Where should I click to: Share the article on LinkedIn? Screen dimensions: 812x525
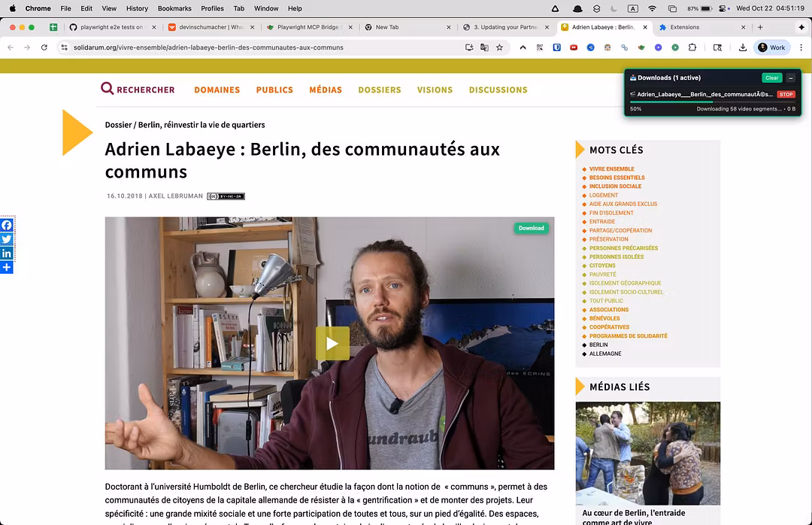[6, 253]
